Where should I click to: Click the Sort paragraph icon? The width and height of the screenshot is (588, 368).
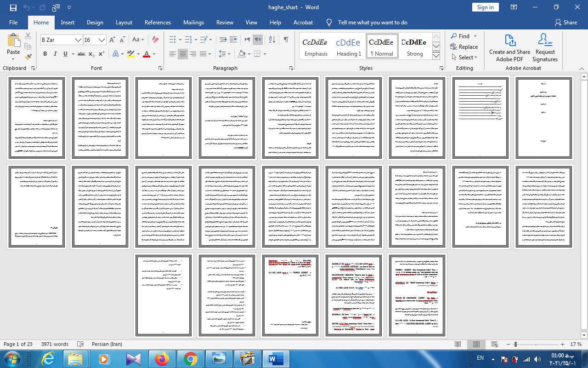point(271,40)
